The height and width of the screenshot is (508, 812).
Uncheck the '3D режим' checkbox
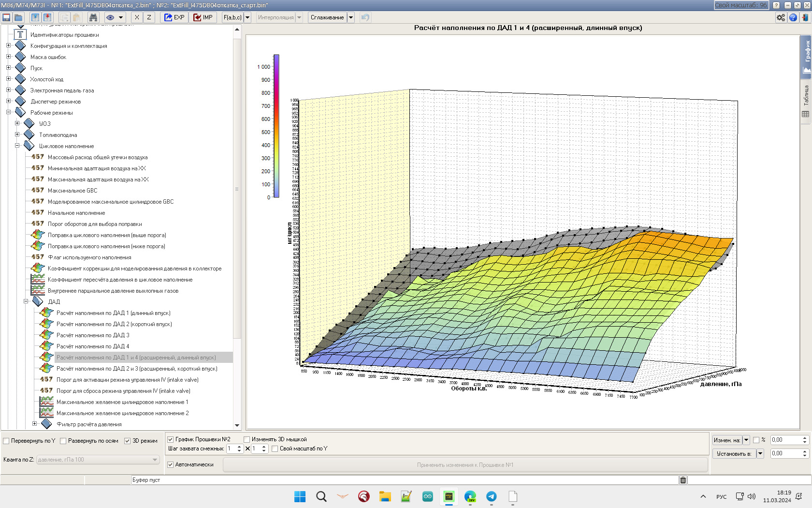128,441
